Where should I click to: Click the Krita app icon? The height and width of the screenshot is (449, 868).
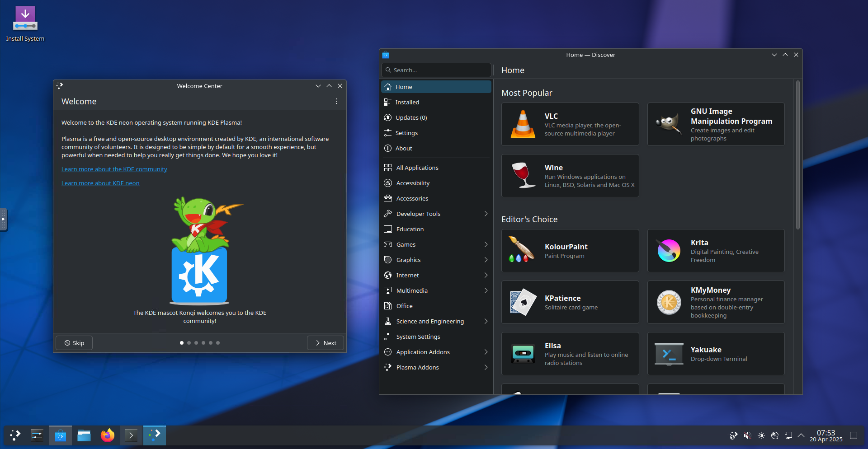(x=669, y=251)
